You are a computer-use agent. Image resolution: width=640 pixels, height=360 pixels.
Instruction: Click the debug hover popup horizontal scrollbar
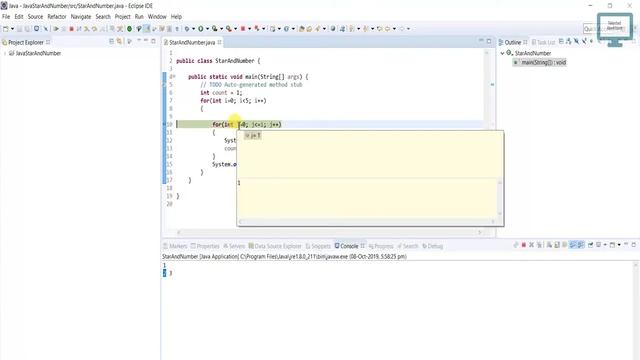pyautogui.click(x=367, y=222)
